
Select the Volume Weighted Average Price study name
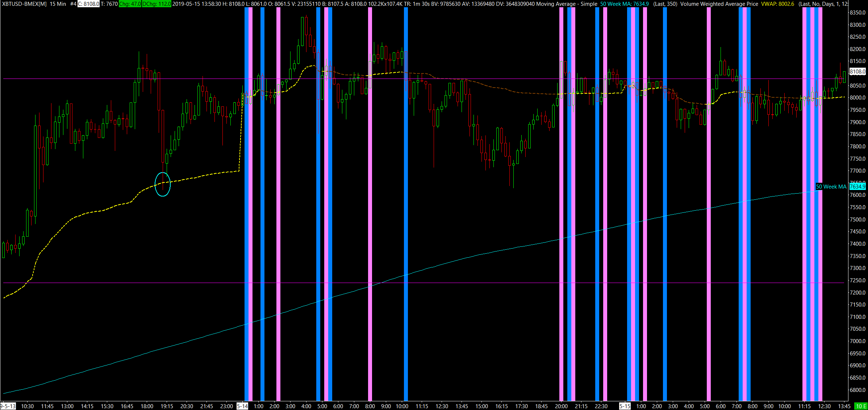(x=719, y=4)
